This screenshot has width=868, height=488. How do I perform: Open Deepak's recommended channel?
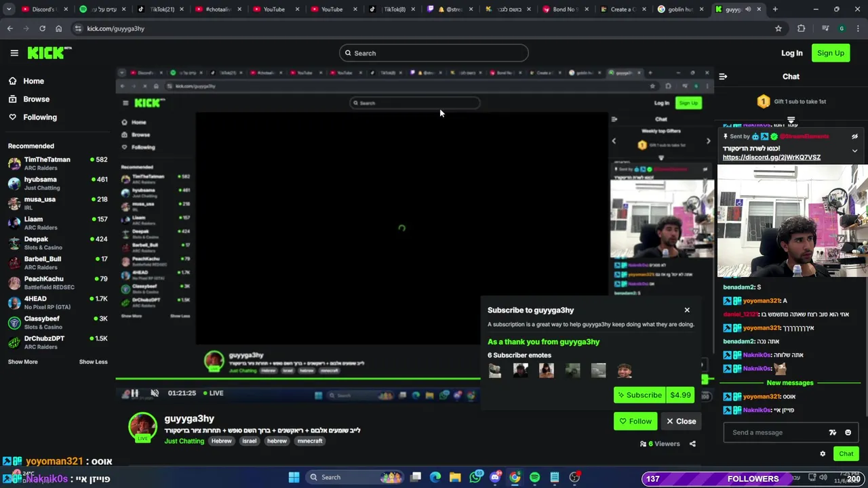pyautogui.click(x=58, y=243)
